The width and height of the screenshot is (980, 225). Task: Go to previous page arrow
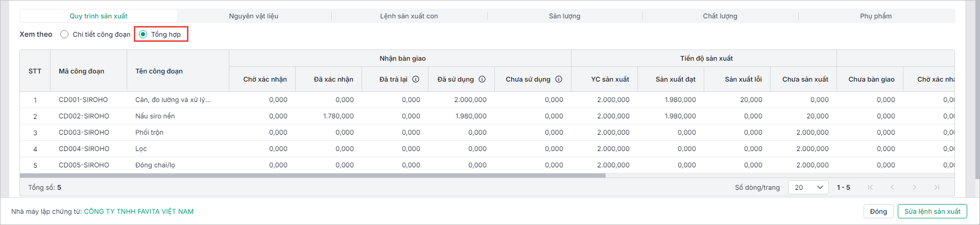[x=892, y=187]
